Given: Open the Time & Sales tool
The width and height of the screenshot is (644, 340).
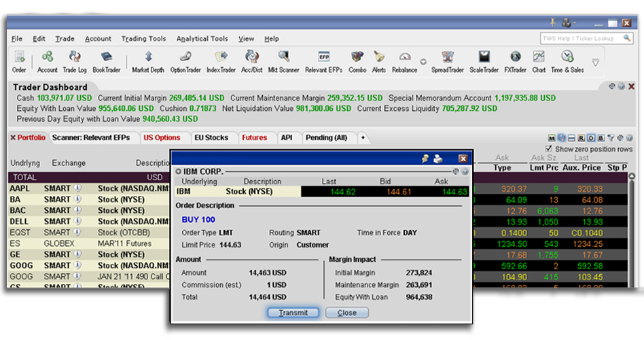Looking at the screenshot, I should [567, 62].
